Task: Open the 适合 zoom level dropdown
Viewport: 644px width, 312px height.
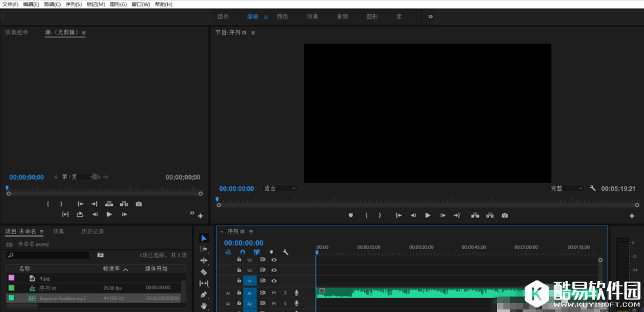Action: pos(280,188)
